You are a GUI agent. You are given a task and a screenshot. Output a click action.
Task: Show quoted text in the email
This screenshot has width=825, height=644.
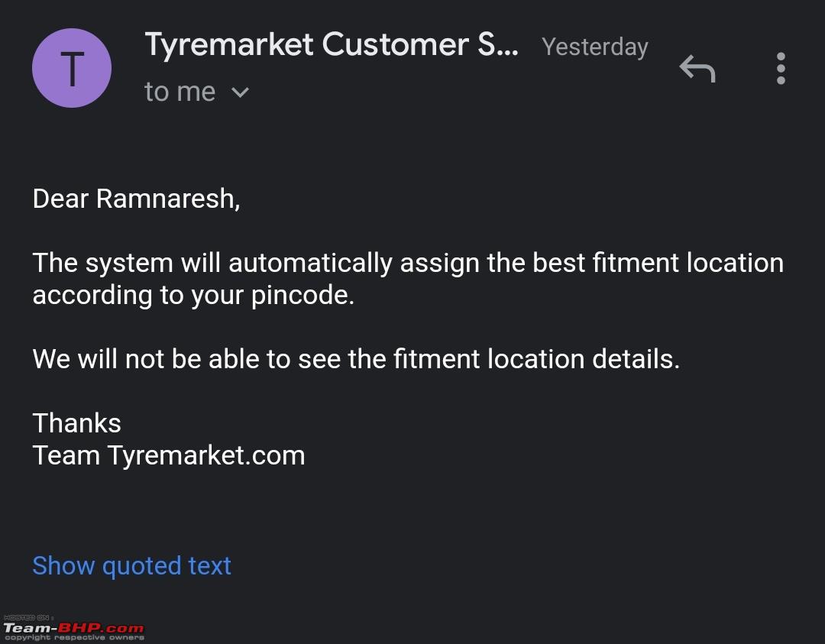131,565
